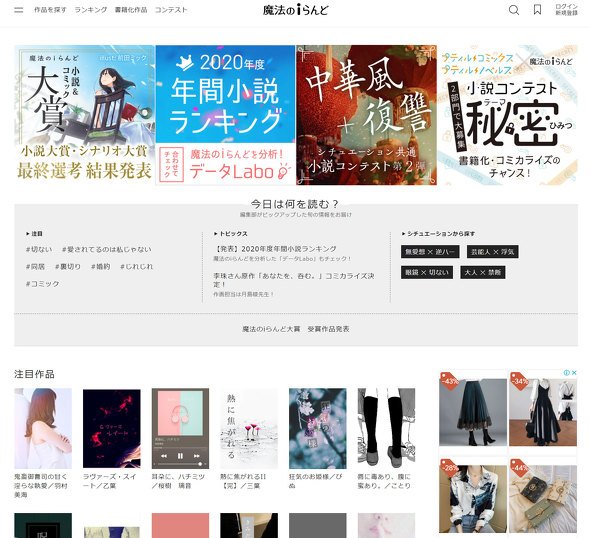Open 魔法のiらんど大賞 受賞作品発表 link
The image size is (590, 538).
click(296, 329)
